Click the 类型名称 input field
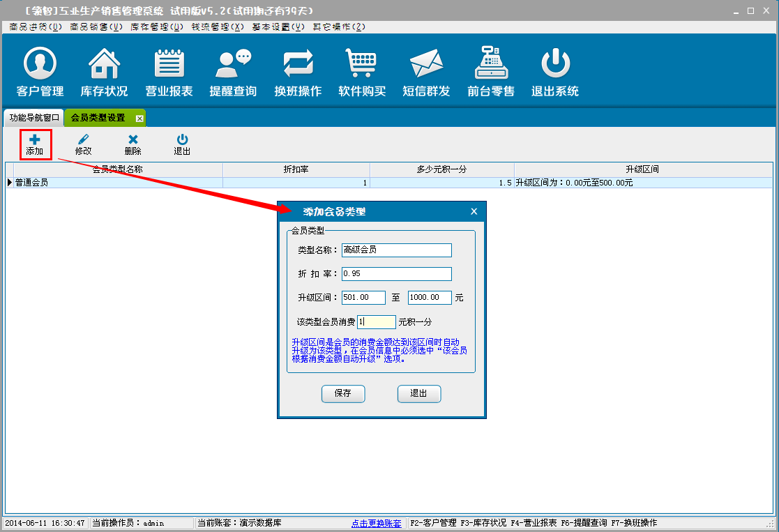779x532 pixels. tap(396, 250)
